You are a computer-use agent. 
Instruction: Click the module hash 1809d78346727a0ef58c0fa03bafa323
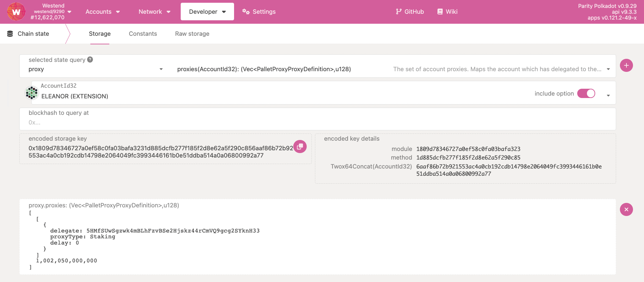(x=468, y=149)
